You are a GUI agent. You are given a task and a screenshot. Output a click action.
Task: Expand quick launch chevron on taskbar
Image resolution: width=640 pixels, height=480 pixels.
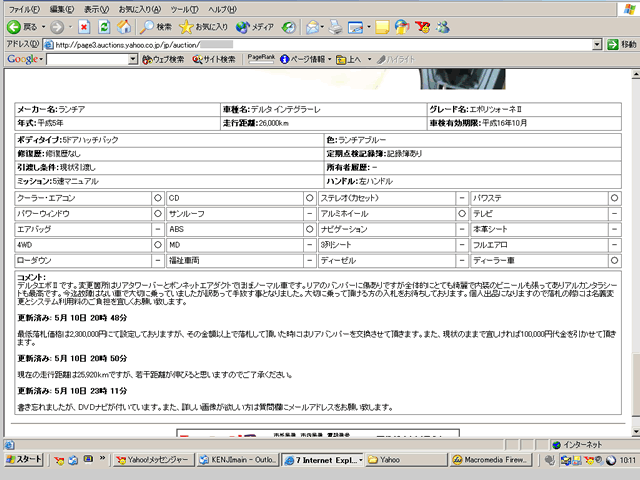click(102, 458)
